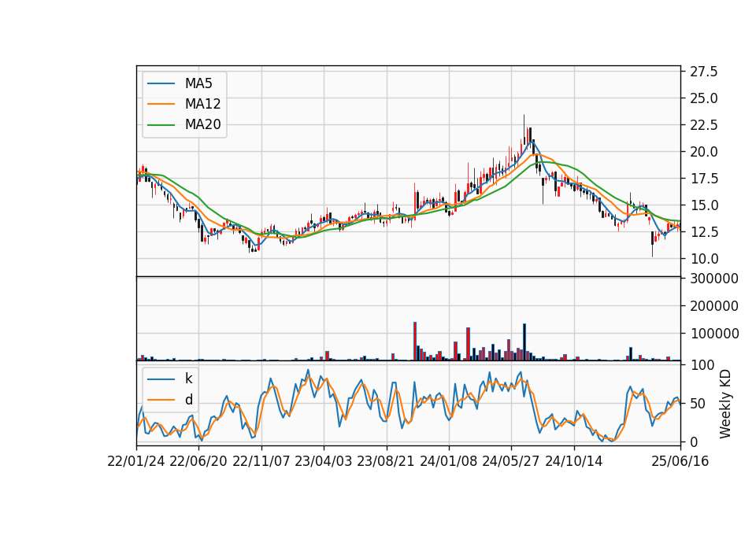756x543 pixels.
Task: Click the orange d legend line sample
Action: [161, 400]
